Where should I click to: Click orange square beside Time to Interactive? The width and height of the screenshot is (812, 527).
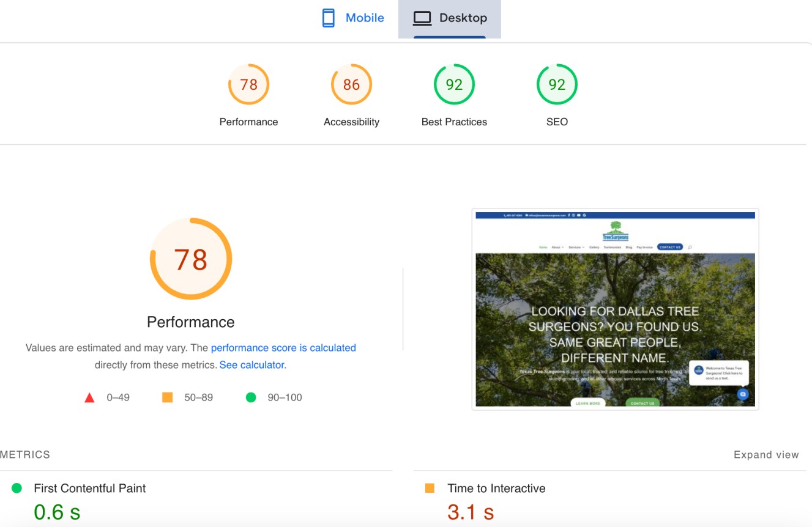point(430,488)
